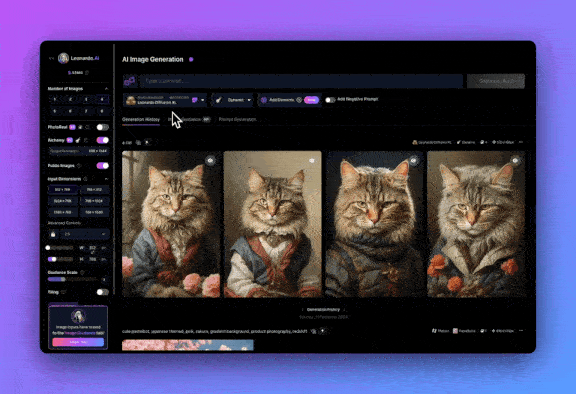
Task: Click the eye icon on fourth cat image
Action: click(515, 160)
